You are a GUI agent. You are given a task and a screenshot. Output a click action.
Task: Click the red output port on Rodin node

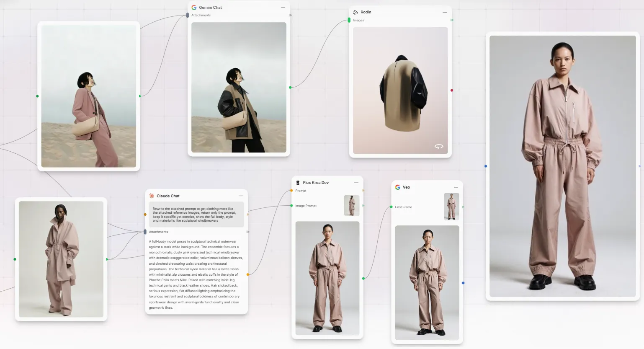click(451, 90)
